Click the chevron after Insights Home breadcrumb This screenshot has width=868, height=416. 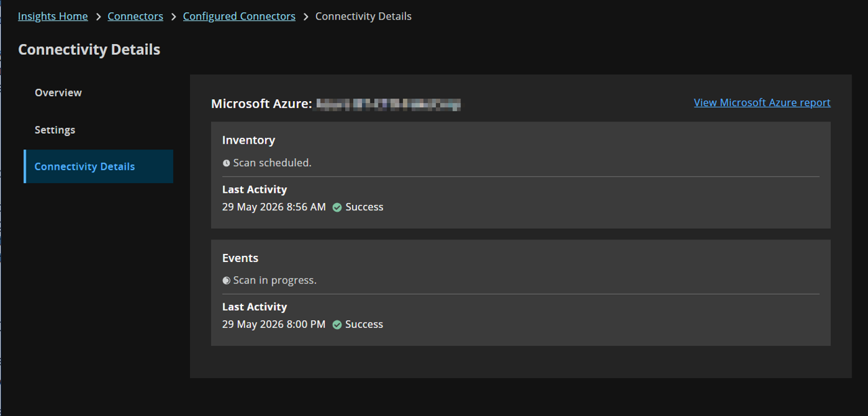pos(98,16)
